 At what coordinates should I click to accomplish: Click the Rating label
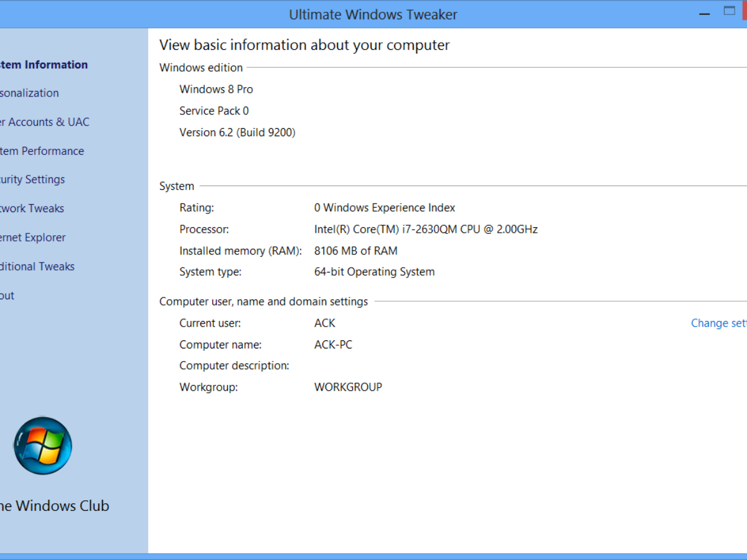[197, 208]
